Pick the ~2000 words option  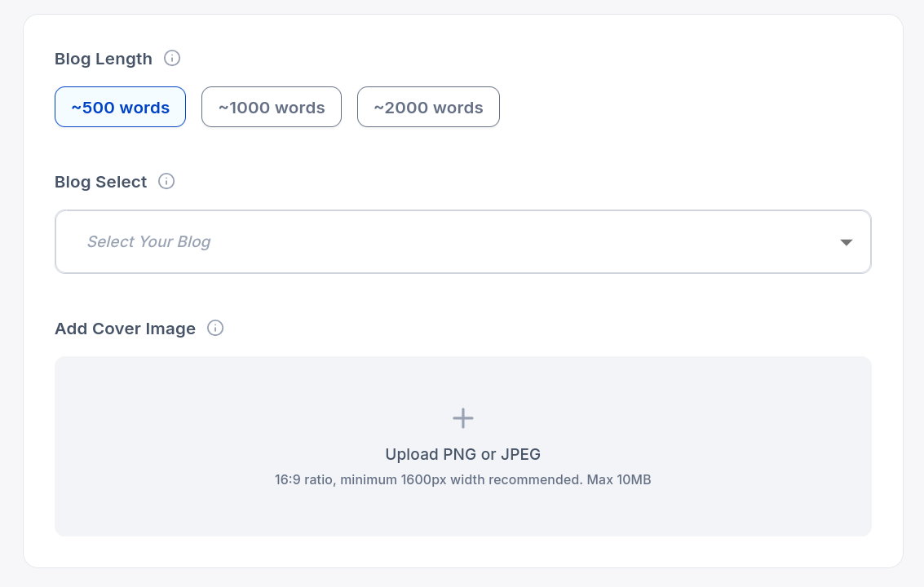(x=428, y=107)
